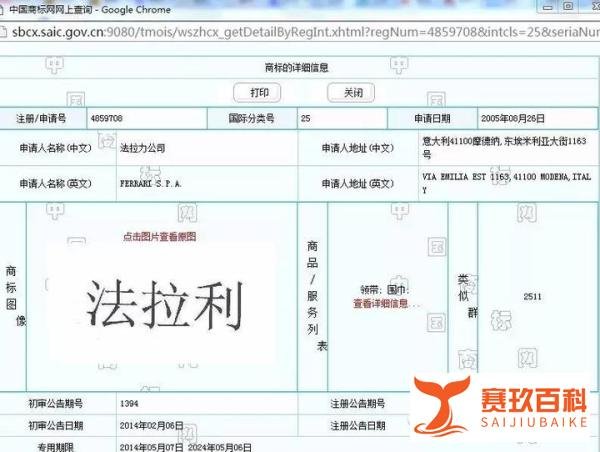Screen dimensions: 600x452
Task: Select the English address VIA EMILIA EST 1163
Action: click(507, 183)
